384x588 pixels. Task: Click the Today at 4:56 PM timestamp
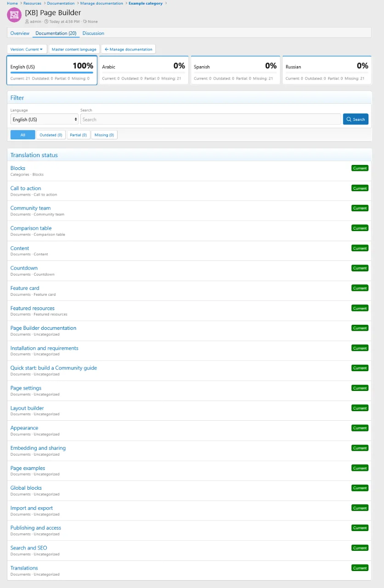point(64,22)
